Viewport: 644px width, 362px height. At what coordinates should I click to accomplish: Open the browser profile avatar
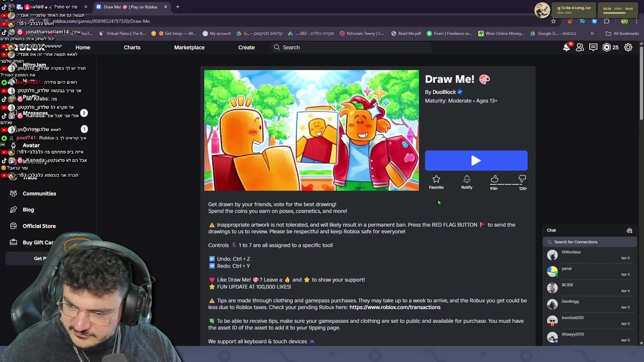point(624,21)
